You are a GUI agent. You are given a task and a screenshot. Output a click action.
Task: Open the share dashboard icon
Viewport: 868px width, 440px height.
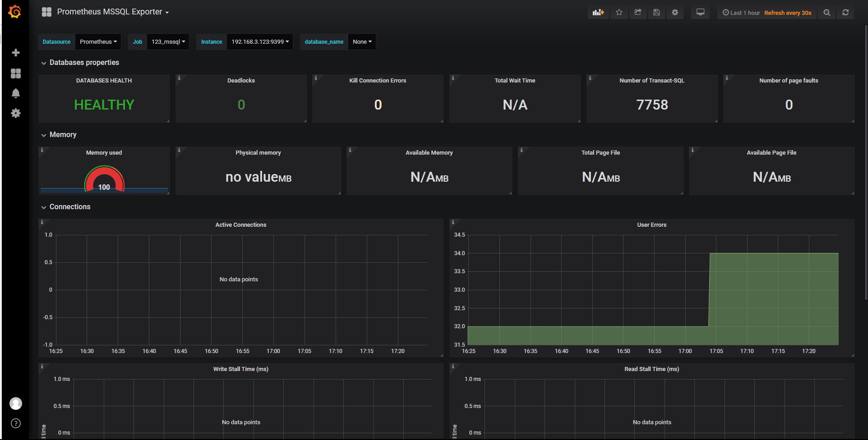(638, 12)
